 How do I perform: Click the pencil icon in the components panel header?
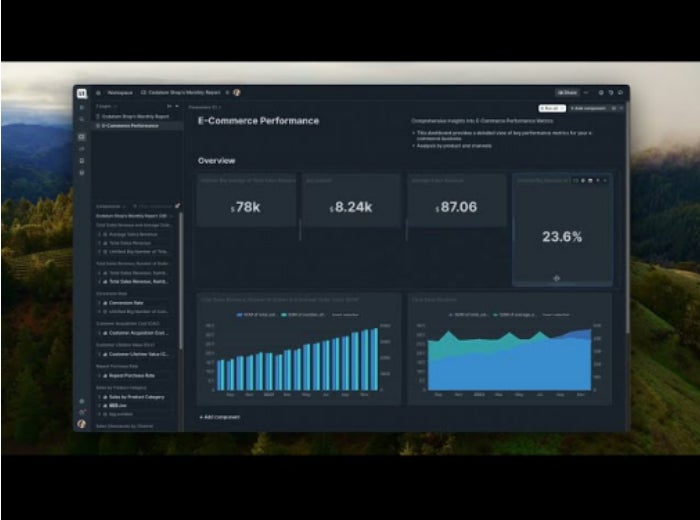point(177,206)
